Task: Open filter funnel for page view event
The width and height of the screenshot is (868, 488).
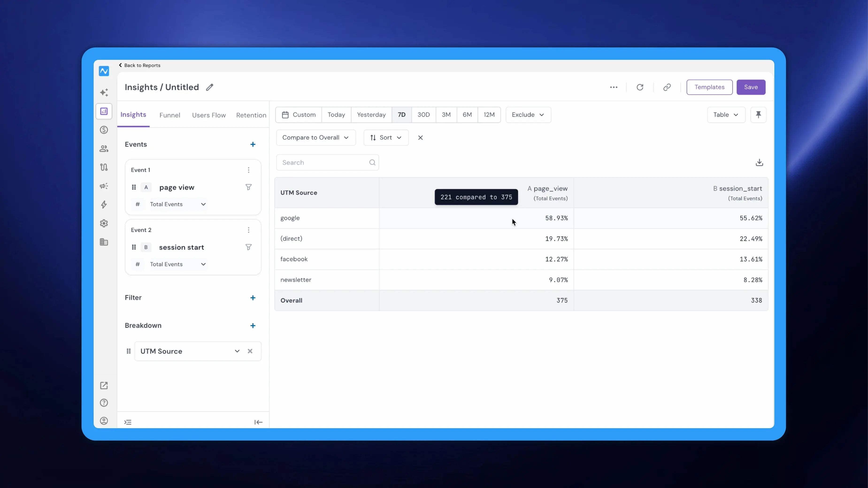Action: [x=249, y=187]
